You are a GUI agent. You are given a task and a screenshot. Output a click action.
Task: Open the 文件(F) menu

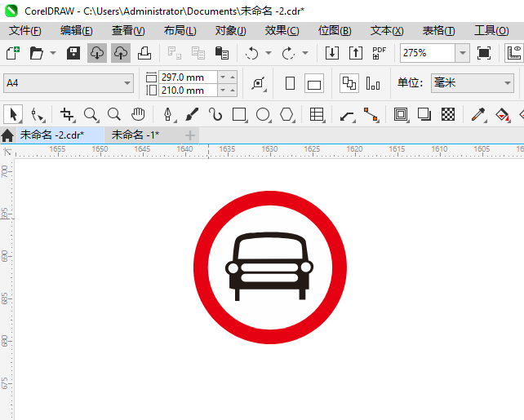click(x=25, y=31)
